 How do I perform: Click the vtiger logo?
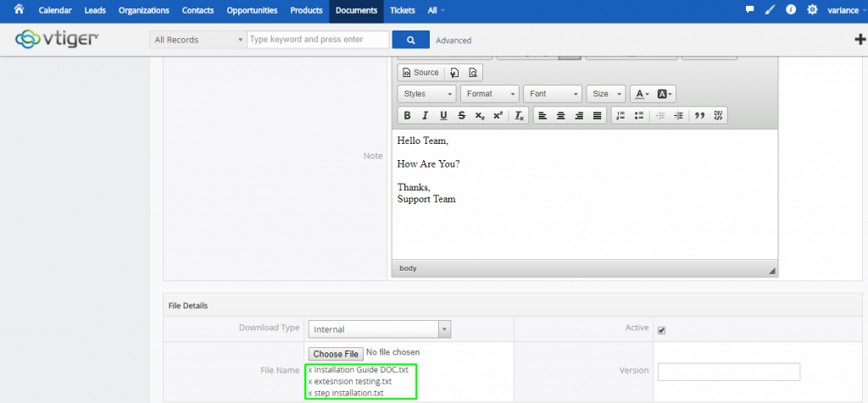tap(57, 39)
